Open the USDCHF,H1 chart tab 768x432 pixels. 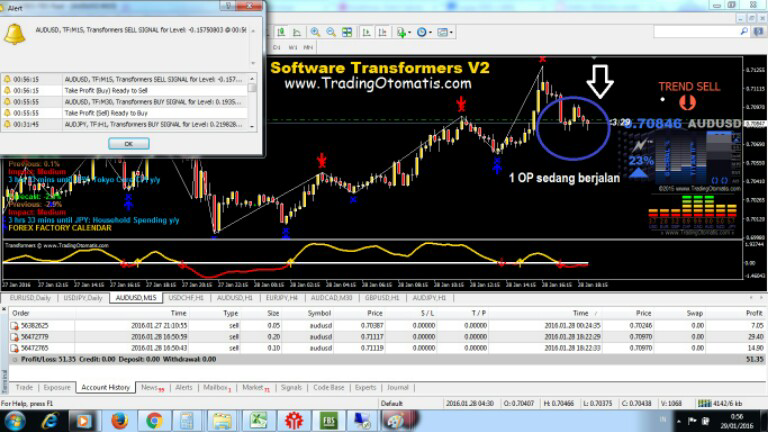click(x=186, y=298)
